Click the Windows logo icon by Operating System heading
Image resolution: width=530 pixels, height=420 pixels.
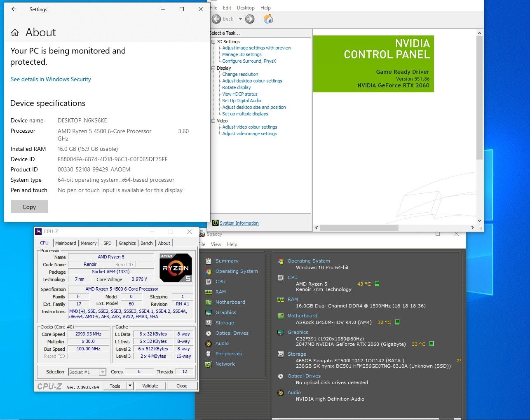(281, 261)
